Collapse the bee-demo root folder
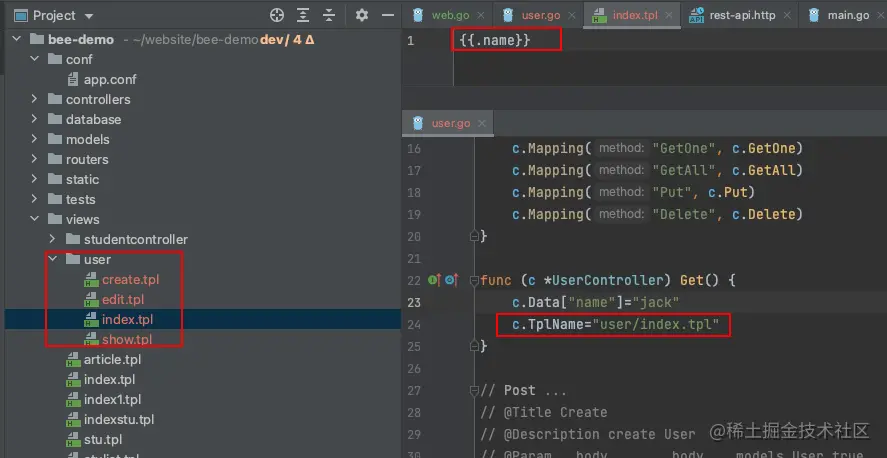Image resolution: width=887 pixels, height=458 pixels. (17, 39)
